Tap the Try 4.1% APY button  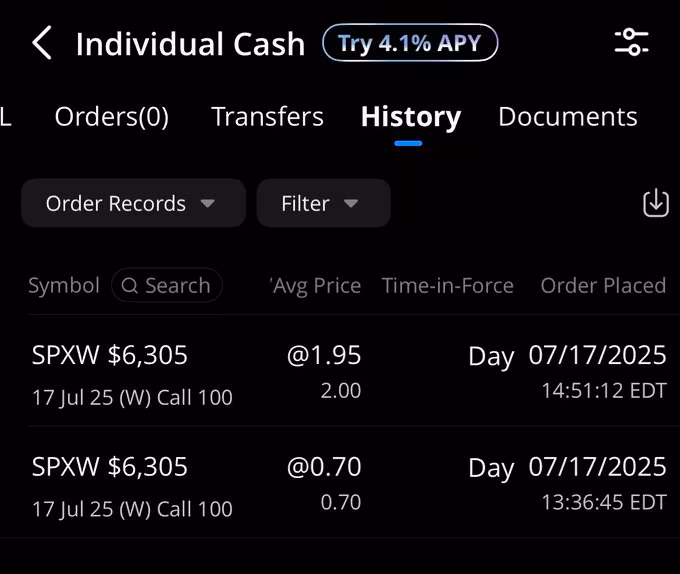410,43
